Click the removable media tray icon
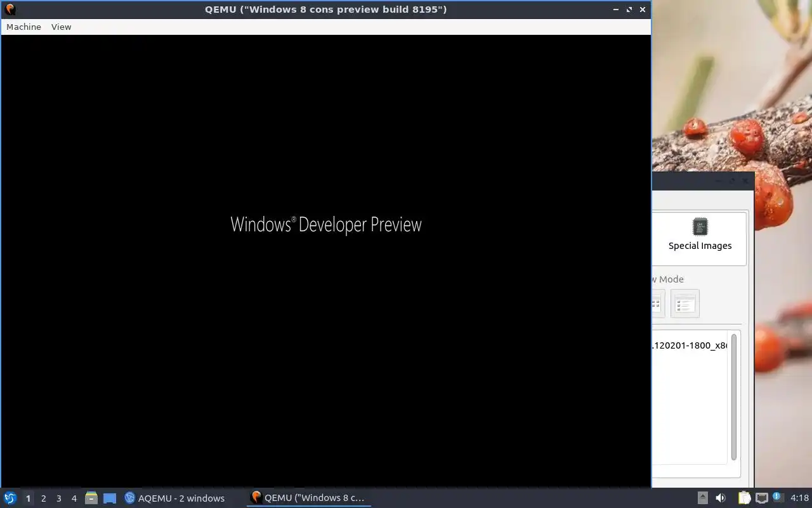 coord(703,498)
